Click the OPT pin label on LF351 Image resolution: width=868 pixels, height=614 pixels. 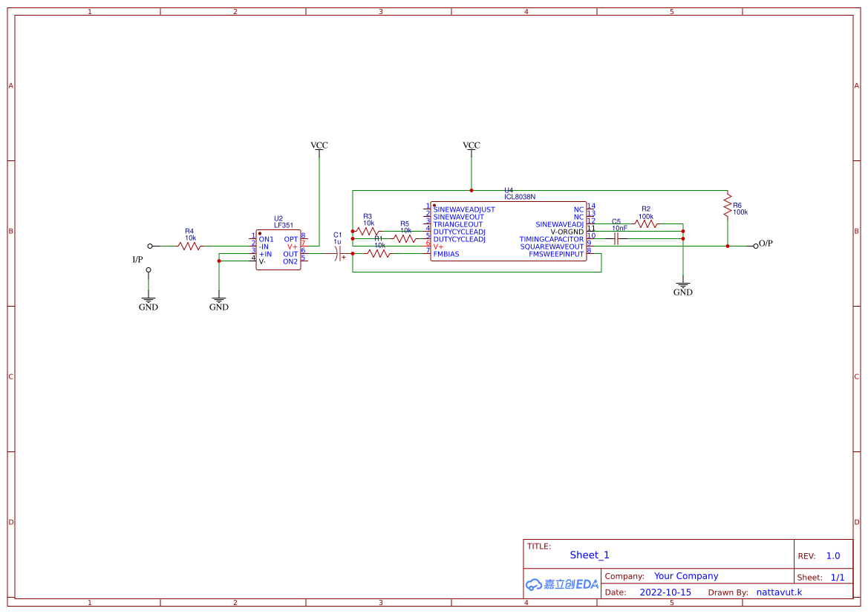pyautogui.click(x=291, y=239)
